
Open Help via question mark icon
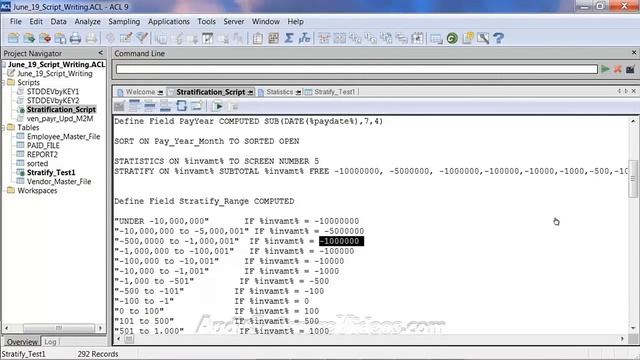(498, 38)
